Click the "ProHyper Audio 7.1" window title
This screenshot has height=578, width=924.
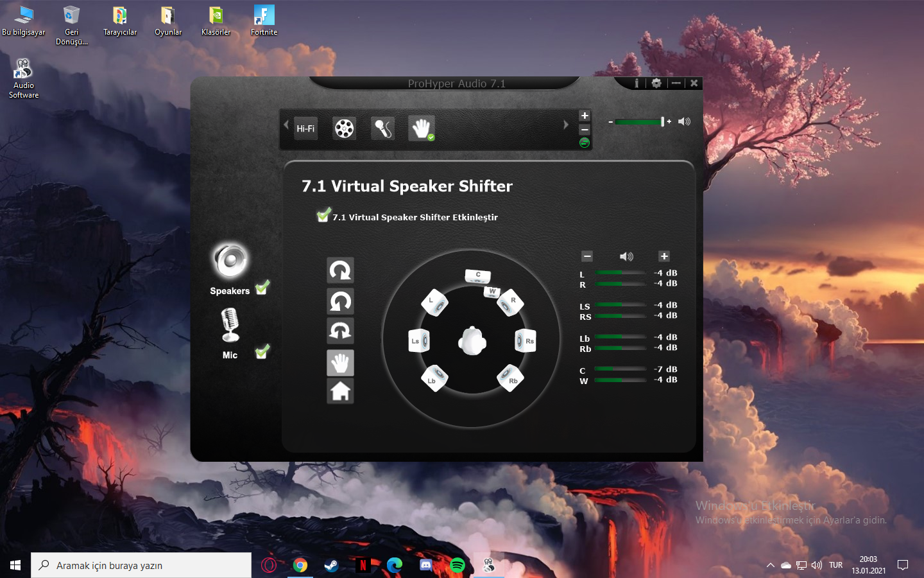[457, 83]
